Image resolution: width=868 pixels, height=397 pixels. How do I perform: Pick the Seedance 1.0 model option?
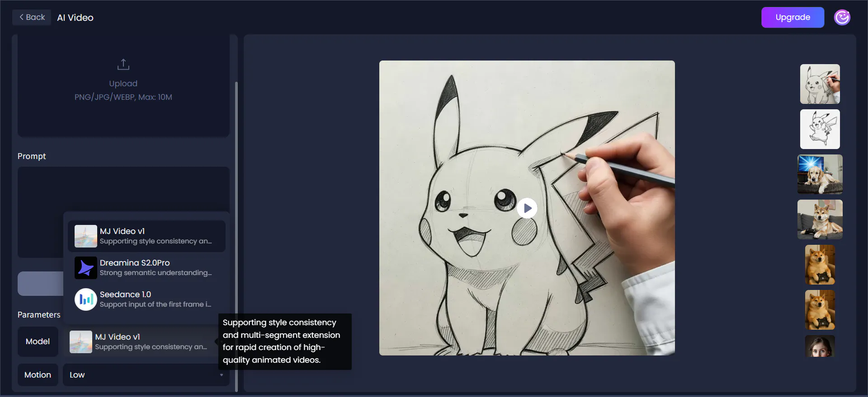coord(146,299)
